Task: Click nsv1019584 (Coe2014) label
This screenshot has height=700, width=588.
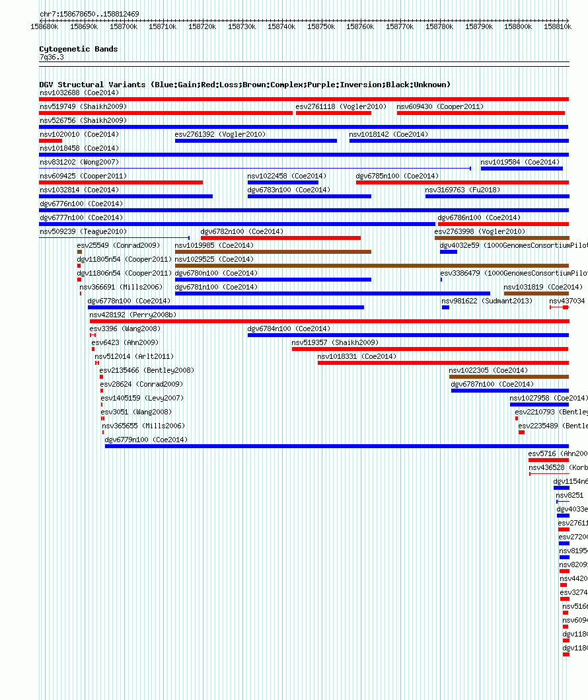Action: click(520, 162)
